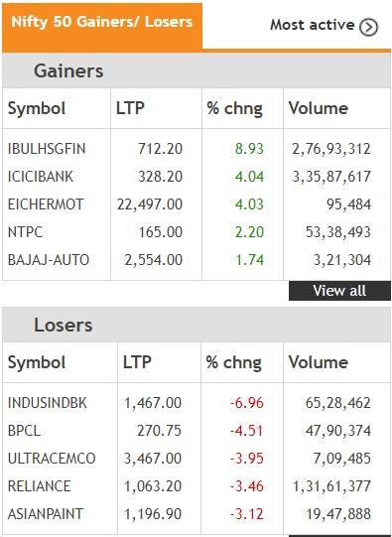The image size is (392, 537).
Task: Open the Nifty 50 Gainers/ Losers tab
Action: pyautogui.click(x=102, y=27)
